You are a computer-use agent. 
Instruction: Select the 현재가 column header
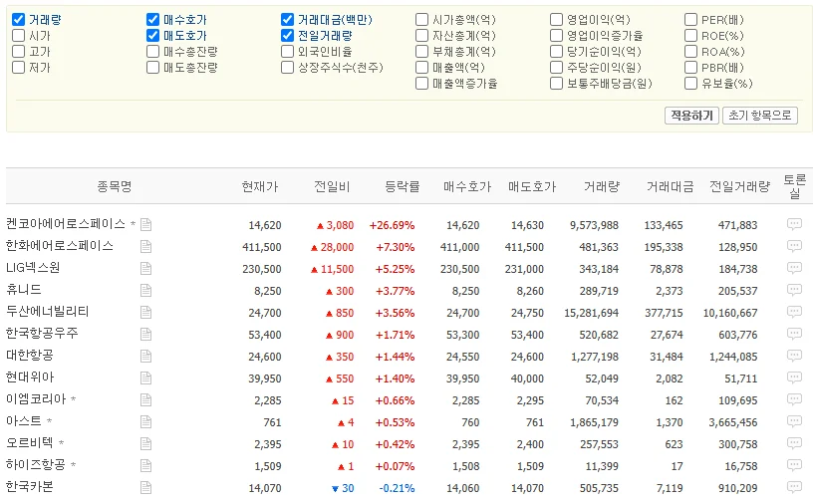pyautogui.click(x=260, y=186)
